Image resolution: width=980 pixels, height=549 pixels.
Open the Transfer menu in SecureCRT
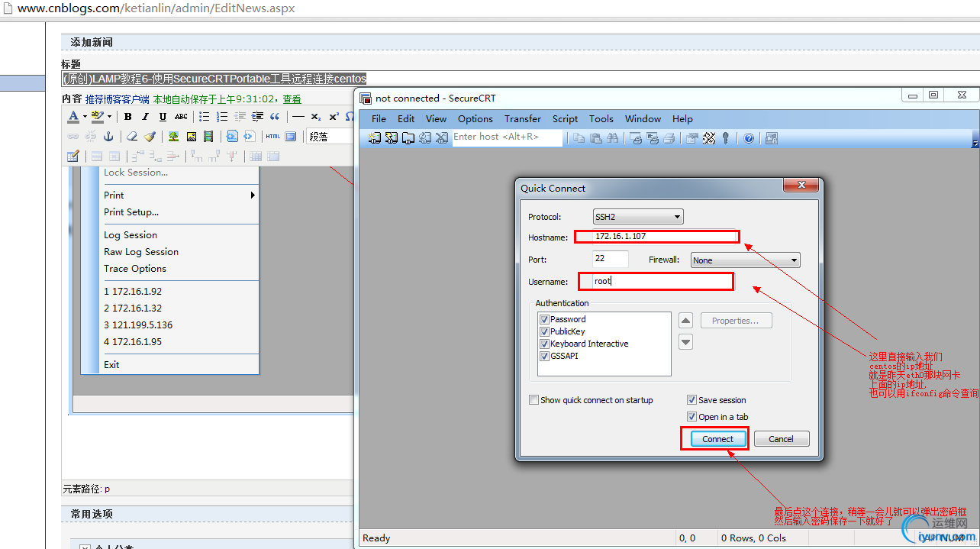pos(522,118)
